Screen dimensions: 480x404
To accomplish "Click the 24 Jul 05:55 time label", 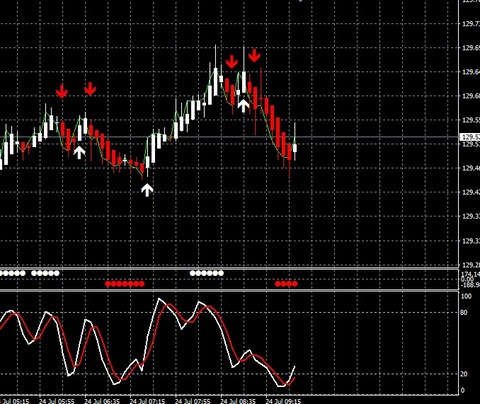I will tap(57, 401).
